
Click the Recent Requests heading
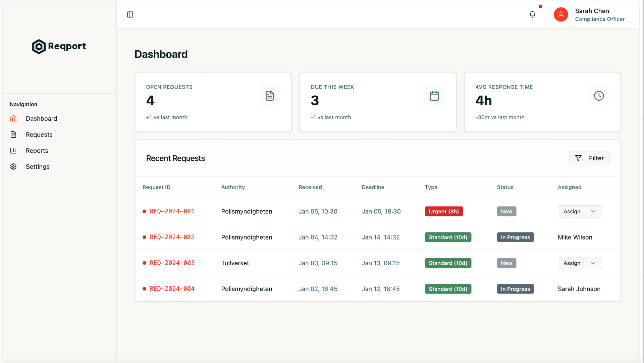click(175, 158)
